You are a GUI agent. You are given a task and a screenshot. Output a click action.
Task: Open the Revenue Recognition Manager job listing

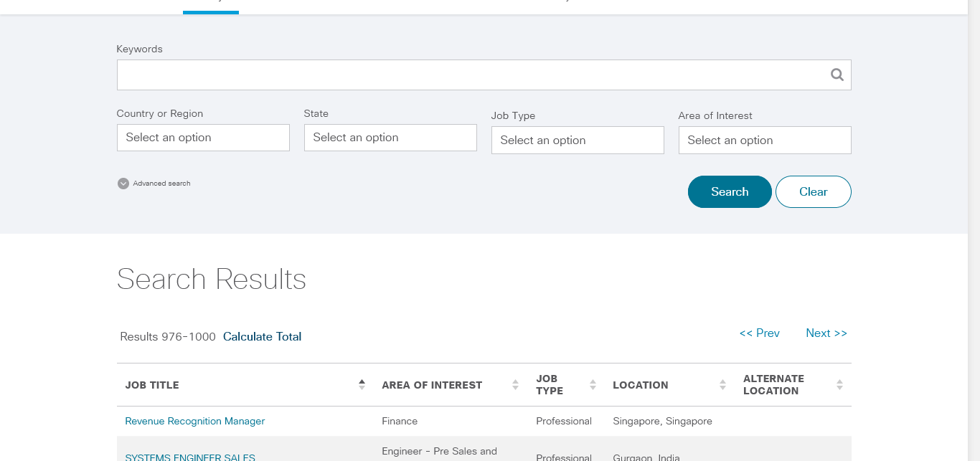pos(195,422)
